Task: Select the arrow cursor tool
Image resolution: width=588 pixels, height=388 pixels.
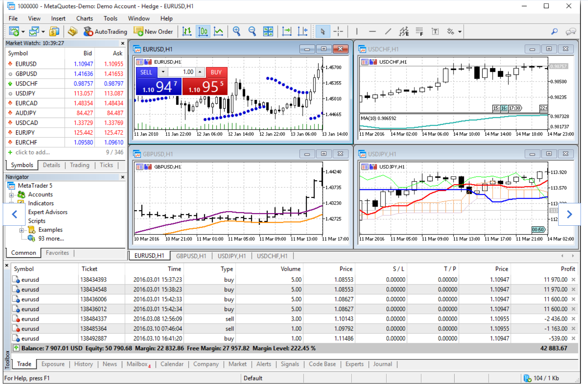Action: 323,31
